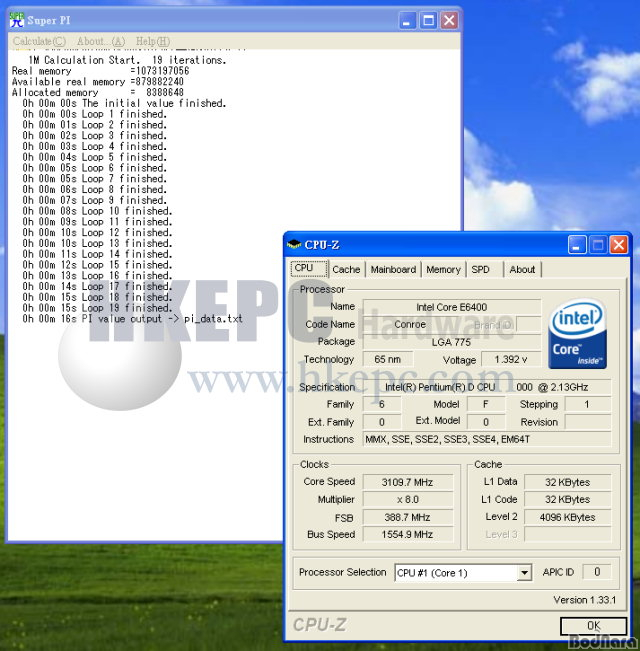Click the CPU #1 (Core 1) combo box
Screen dimensions: 640x651
pos(463,573)
